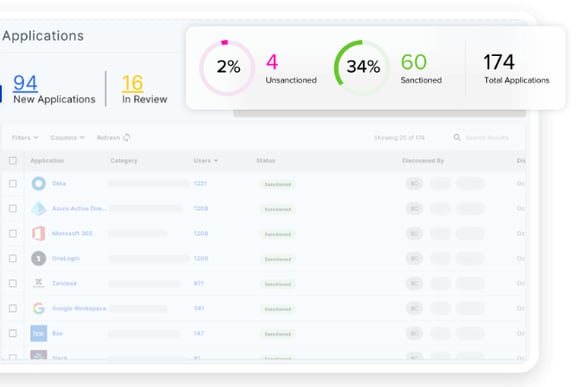The height and width of the screenshot is (387, 581).
Task: Open the Microsoft 365 application link
Action: click(72, 233)
